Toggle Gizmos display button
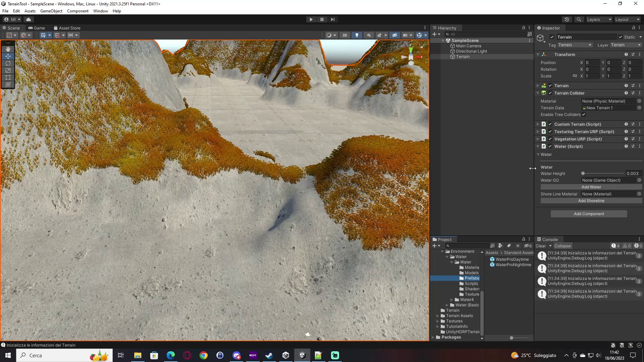The image size is (644, 362). [419, 35]
